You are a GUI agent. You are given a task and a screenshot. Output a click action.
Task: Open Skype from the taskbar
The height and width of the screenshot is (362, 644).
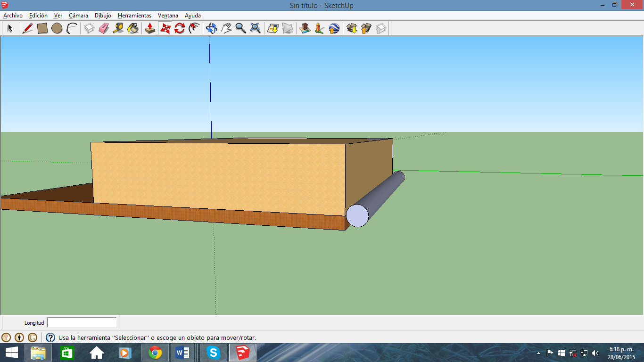click(214, 353)
